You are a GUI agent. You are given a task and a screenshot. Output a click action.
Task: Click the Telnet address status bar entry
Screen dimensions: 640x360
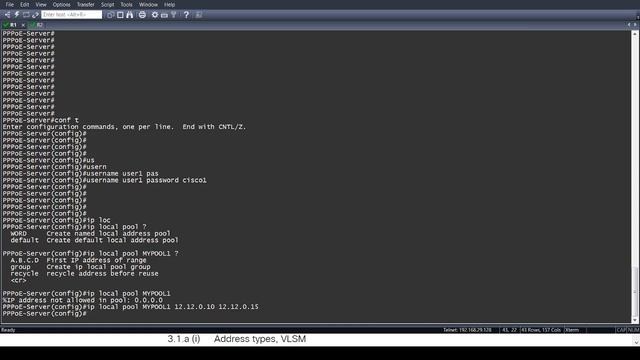(x=467, y=330)
